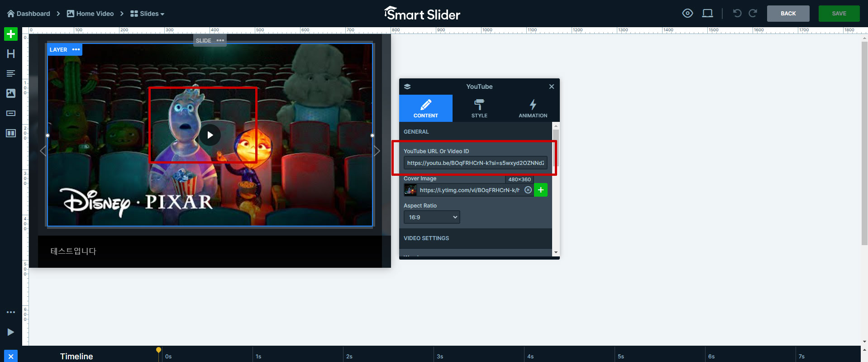868x362 pixels.
Task: Go to next slide arrow
Action: coord(377,151)
